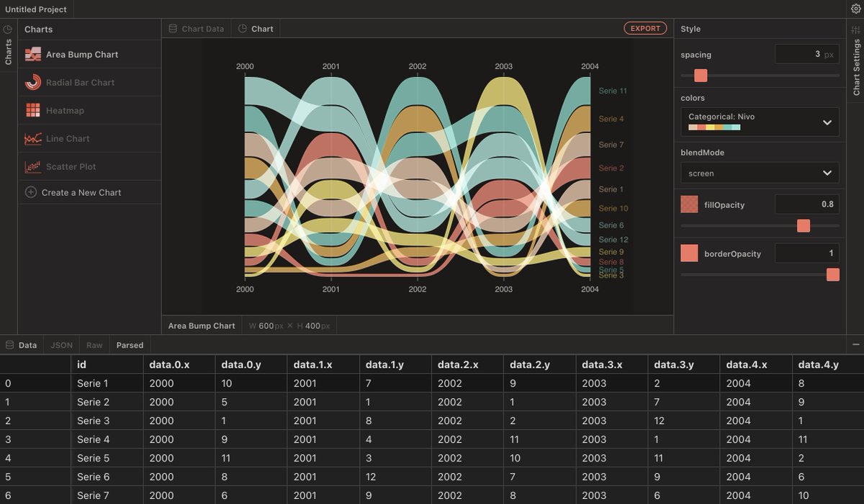Open the blendMode dropdown set to screen

(760, 173)
